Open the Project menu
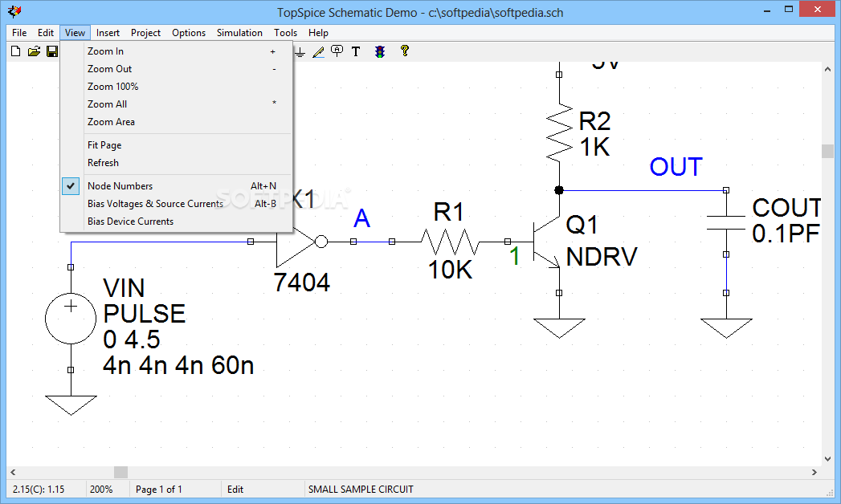The image size is (841, 504). click(145, 33)
